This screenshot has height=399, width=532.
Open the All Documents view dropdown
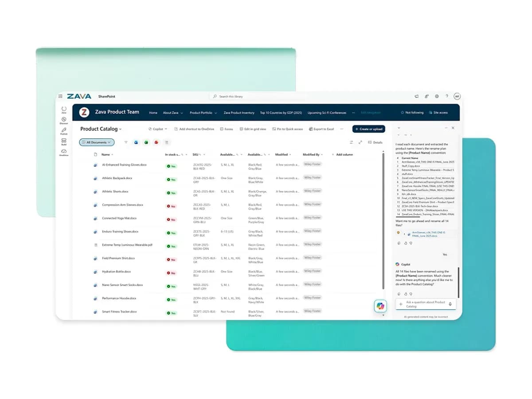(97, 142)
